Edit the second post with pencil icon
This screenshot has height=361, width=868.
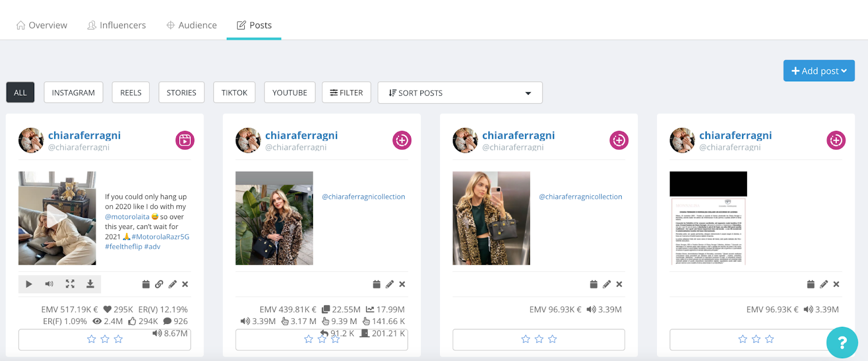point(390,284)
